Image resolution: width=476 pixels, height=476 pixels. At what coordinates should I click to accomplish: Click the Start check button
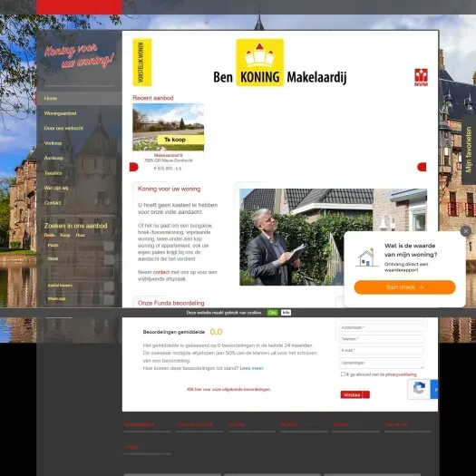click(404, 287)
